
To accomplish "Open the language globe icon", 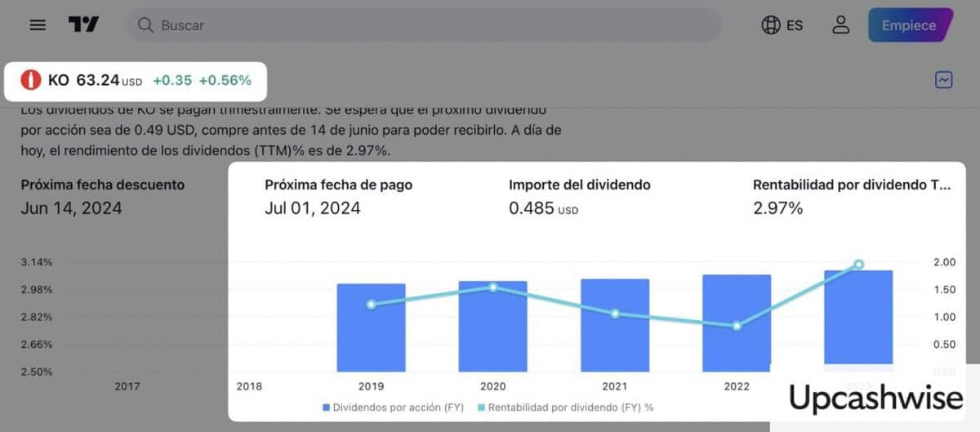I will [x=770, y=25].
